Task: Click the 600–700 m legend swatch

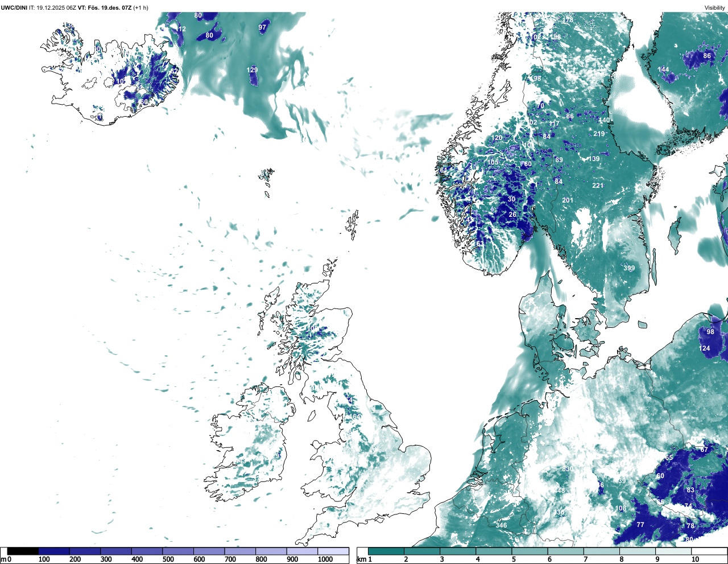Action: pos(209,551)
